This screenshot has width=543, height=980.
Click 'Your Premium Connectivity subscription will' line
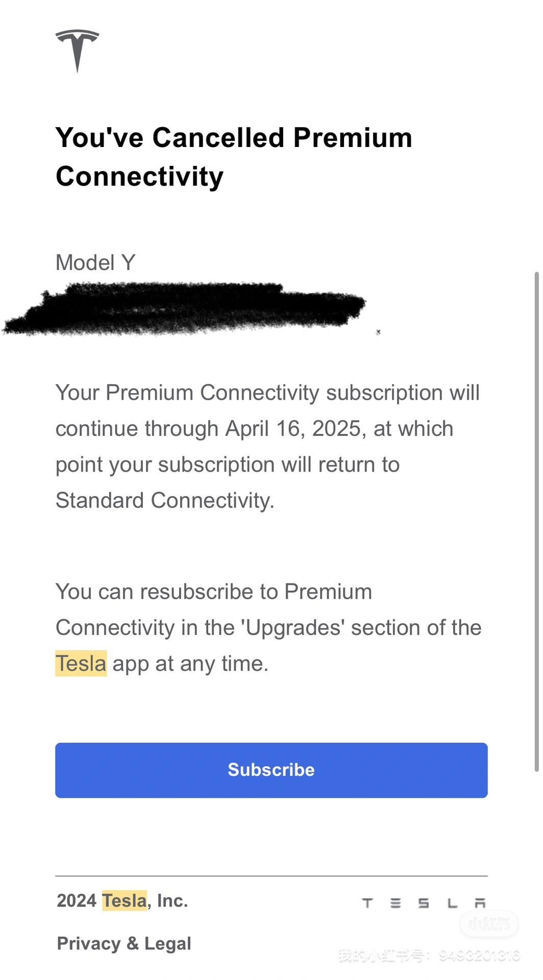(267, 393)
